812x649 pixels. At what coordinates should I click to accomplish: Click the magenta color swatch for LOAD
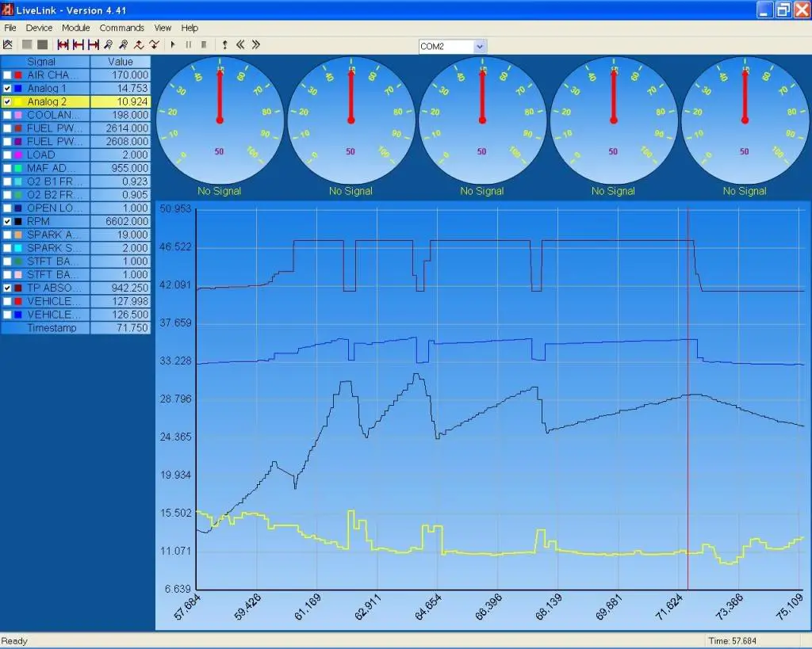click(18, 155)
